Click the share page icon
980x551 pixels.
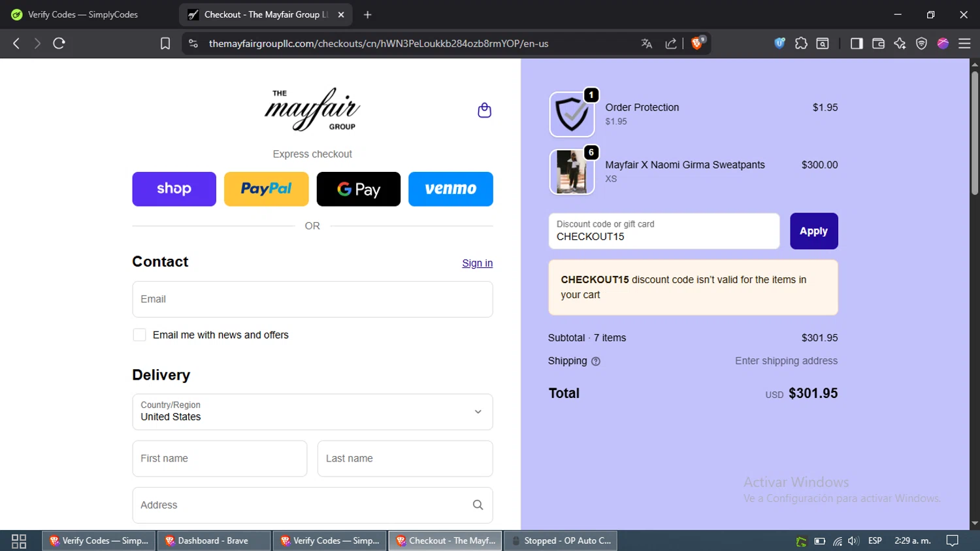click(x=671, y=43)
